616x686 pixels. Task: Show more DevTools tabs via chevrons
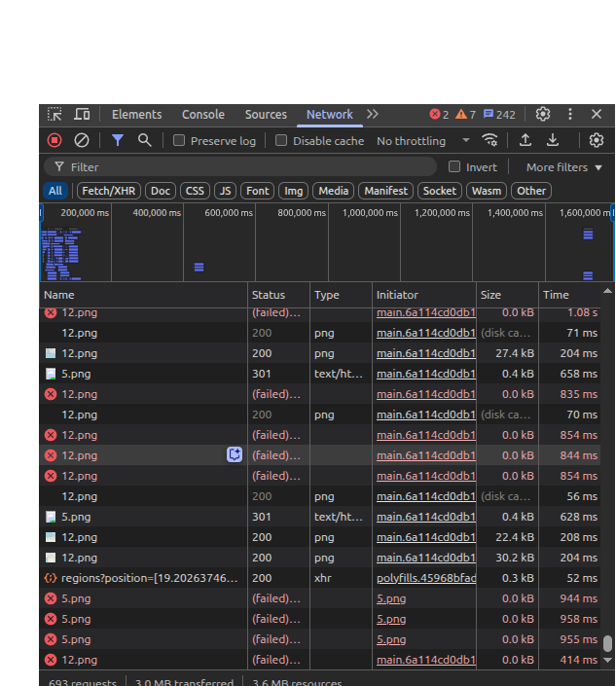point(372,115)
